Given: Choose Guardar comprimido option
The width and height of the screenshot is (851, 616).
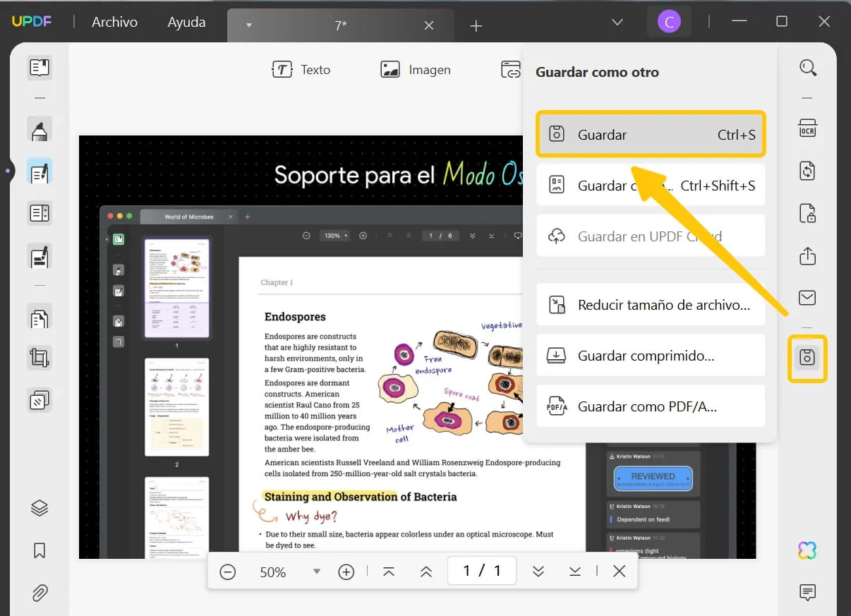Looking at the screenshot, I should click(x=651, y=356).
